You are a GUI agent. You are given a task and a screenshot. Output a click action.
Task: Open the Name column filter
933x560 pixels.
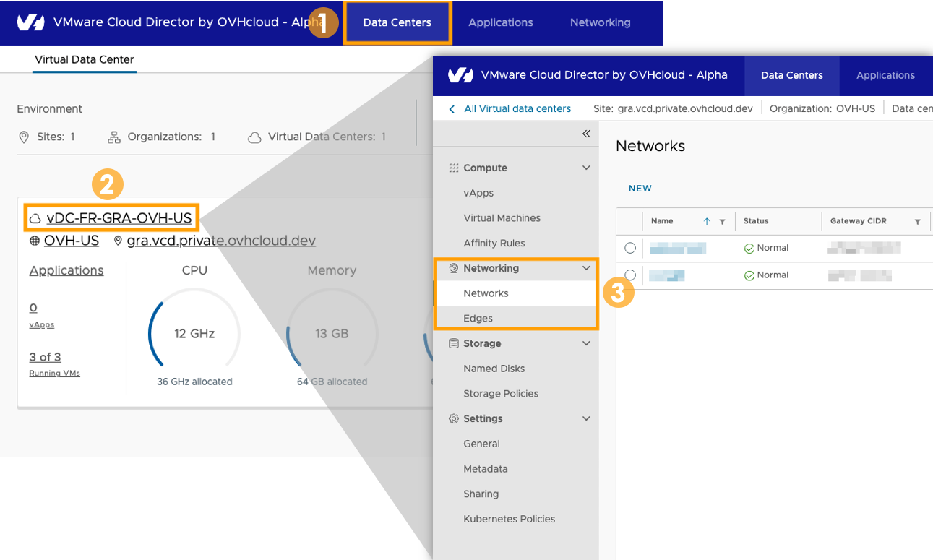pyautogui.click(x=722, y=222)
